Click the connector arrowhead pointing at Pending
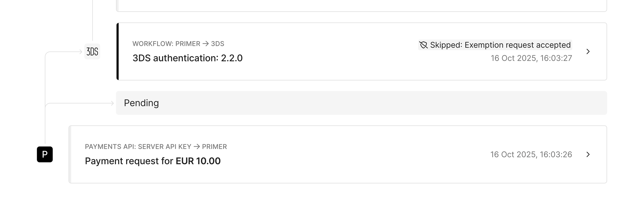The image size is (644, 210). click(112, 103)
